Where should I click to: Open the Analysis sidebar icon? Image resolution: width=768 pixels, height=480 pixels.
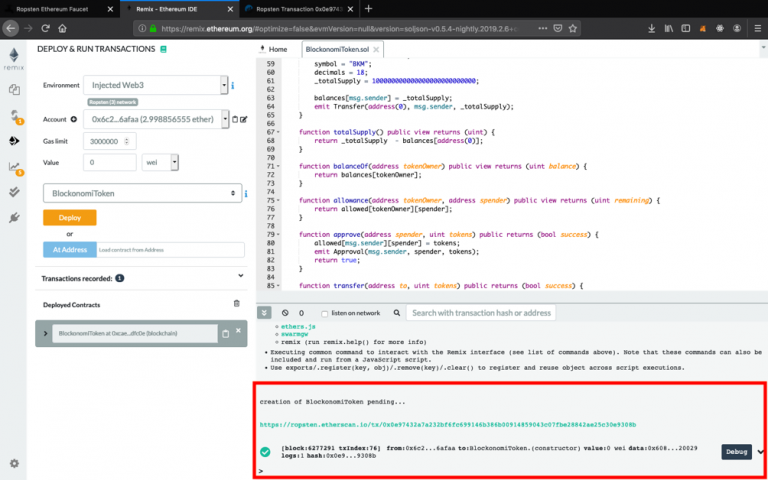[x=14, y=167]
